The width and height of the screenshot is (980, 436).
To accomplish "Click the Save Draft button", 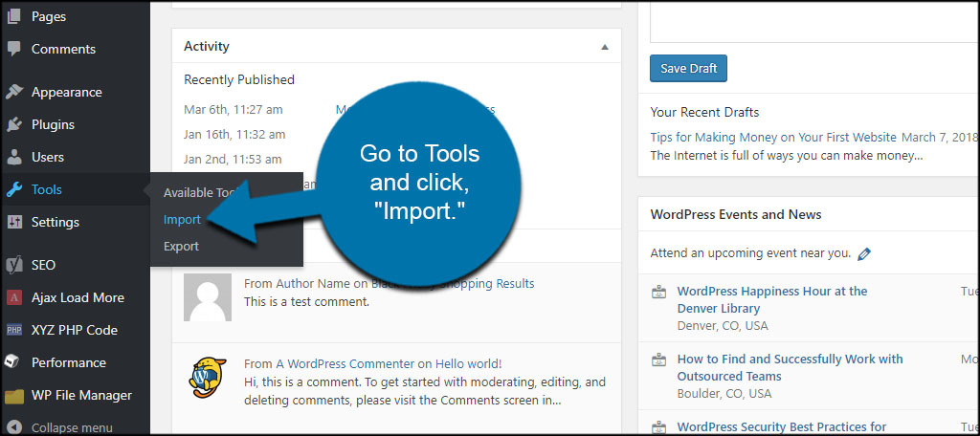I will (x=688, y=68).
